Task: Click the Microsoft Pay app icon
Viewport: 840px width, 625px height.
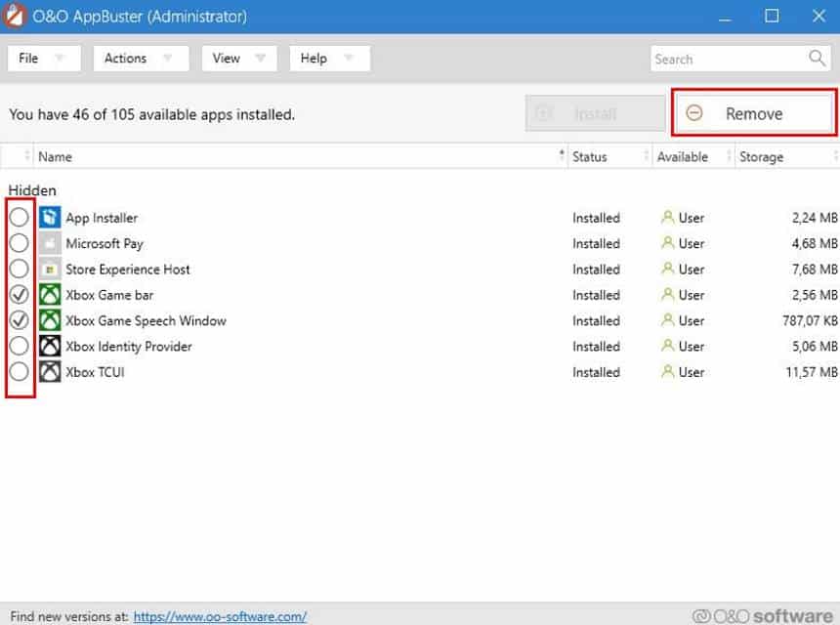Action: coord(50,243)
